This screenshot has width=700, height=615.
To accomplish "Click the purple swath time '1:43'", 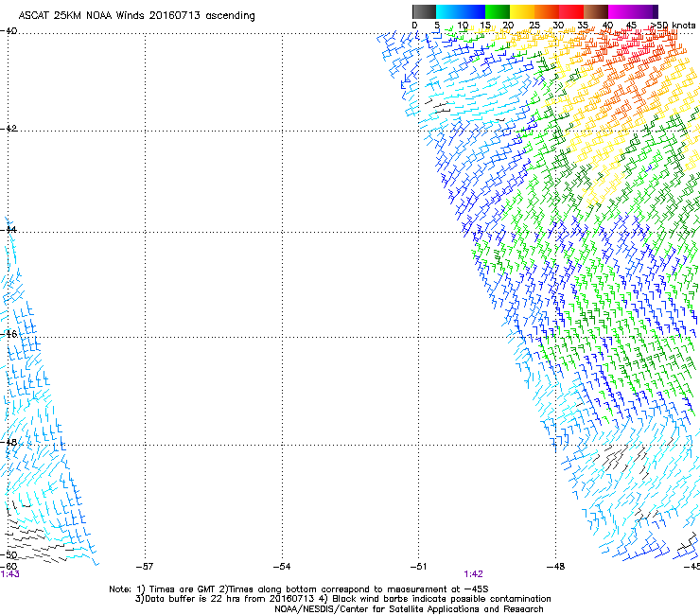I will [x=9, y=574].
